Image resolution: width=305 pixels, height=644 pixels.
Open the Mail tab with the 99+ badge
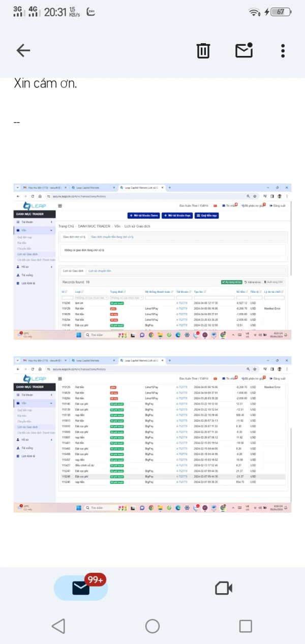coord(81,588)
